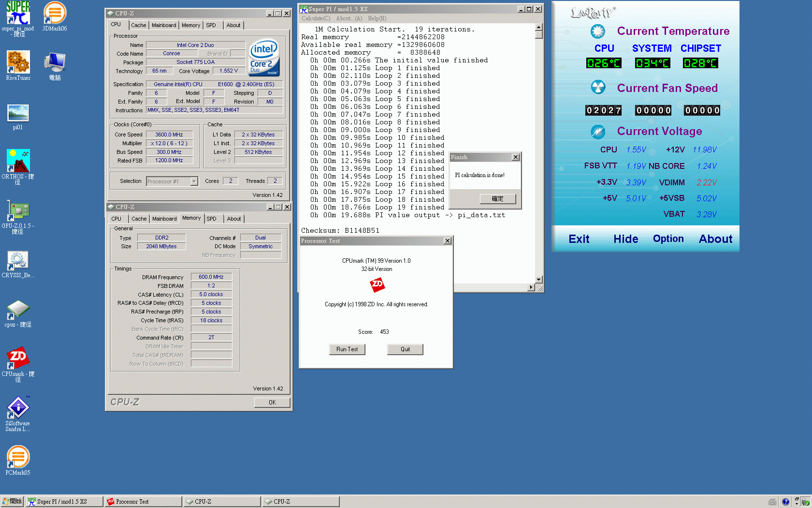Click the ZD logo in Processor Test
812x508 pixels.
377,284
